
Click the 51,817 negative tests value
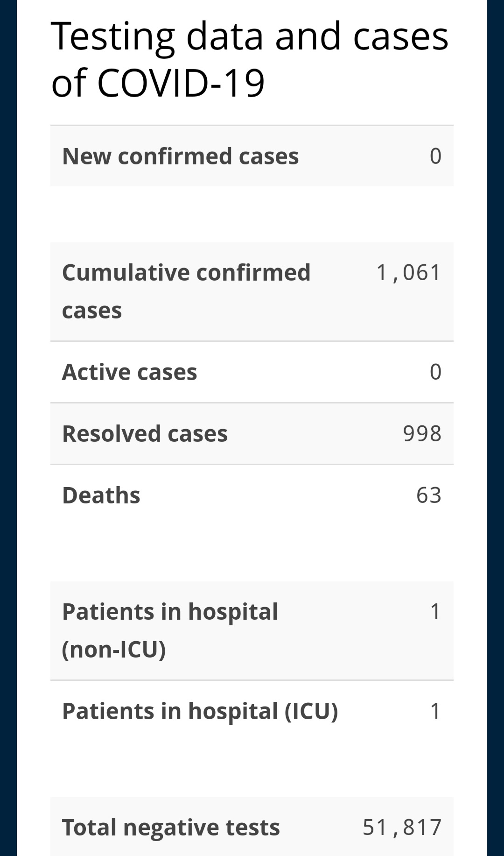point(402,828)
